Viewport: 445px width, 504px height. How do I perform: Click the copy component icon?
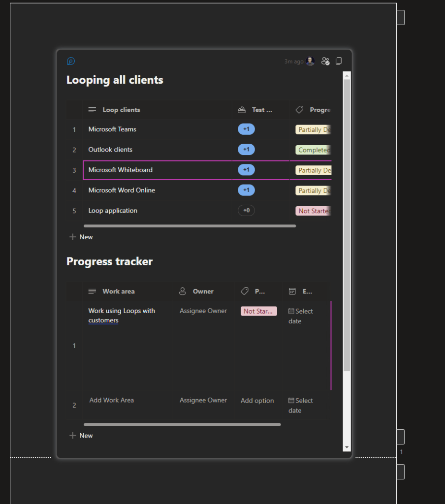coord(339,61)
